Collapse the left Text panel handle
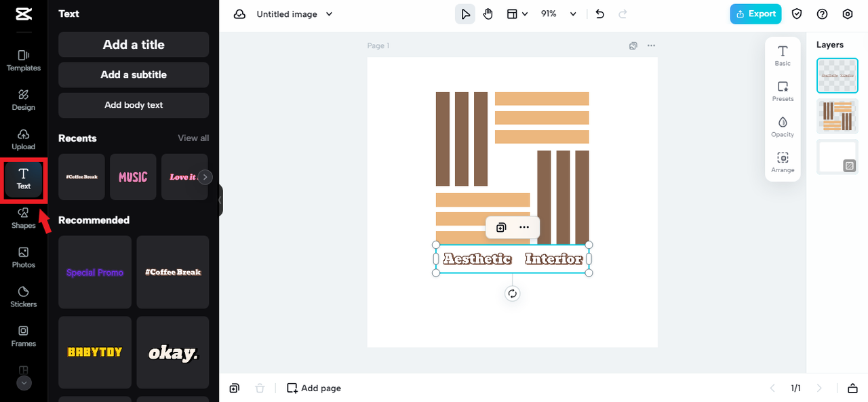Image resolution: width=868 pixels, height=402 pixels. pos(220,201)
